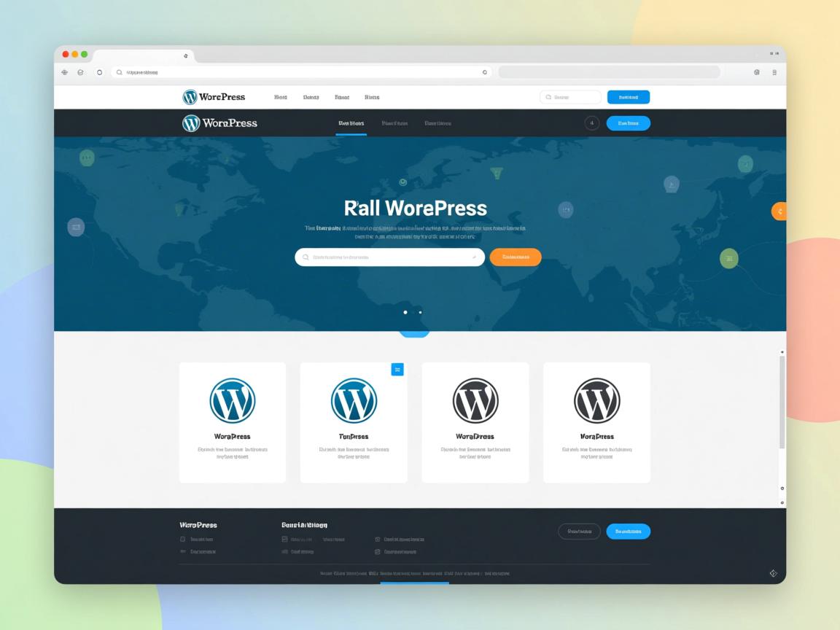
Task: Open the first menu item in white header
Action: [280, 97]
